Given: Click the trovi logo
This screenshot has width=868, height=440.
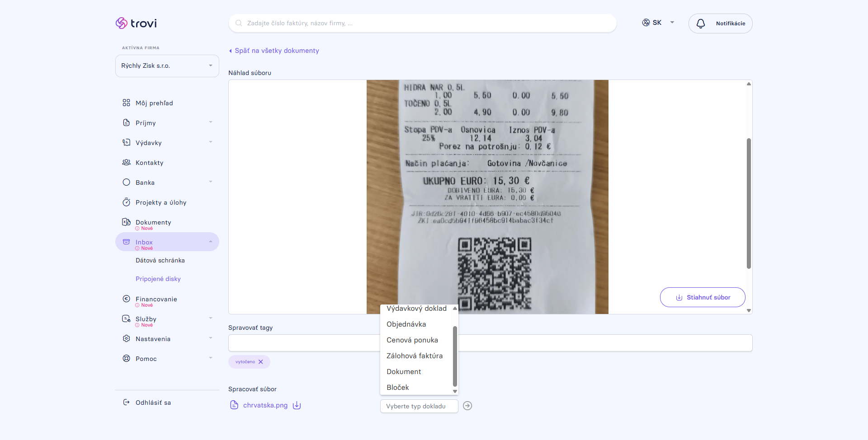Looking at the screenshot, I should point(136,23).
